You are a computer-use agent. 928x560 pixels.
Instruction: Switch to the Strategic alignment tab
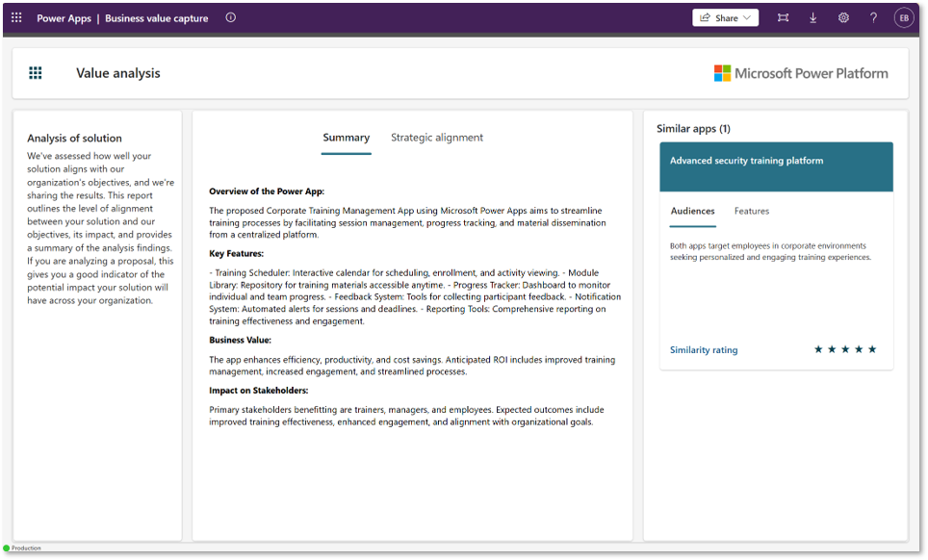pos(437,138)
